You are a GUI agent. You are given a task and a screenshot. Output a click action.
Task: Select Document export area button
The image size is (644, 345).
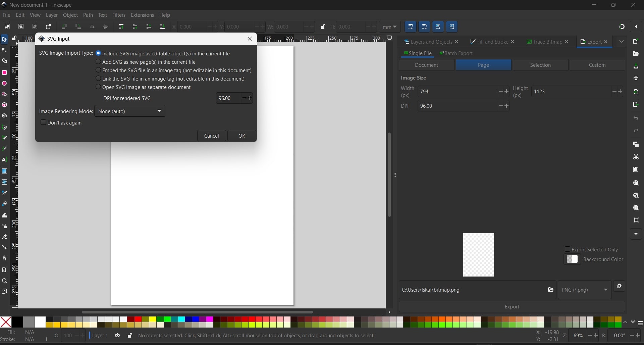pyautogui.click(x=427, y=65)
